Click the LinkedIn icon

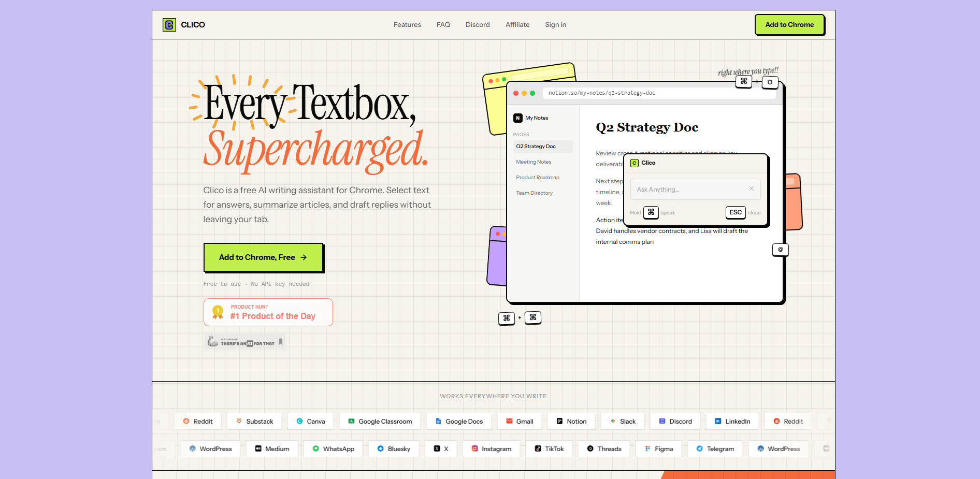coord(718,422)
